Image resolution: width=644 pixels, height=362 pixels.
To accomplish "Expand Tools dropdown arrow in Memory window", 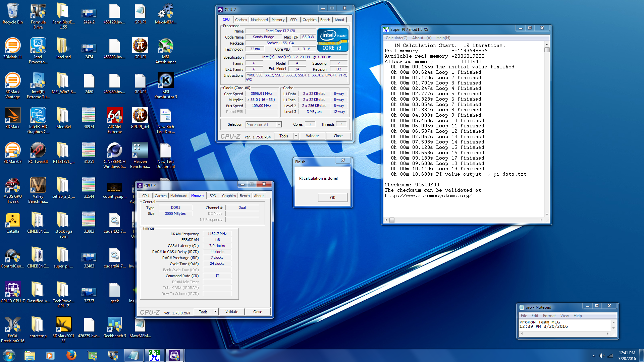I will click(x=215, y=312).
